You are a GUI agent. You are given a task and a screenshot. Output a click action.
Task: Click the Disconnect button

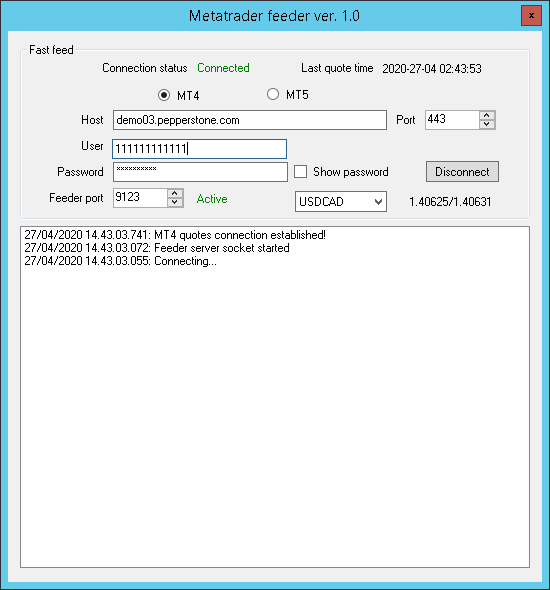coord(462,172)
